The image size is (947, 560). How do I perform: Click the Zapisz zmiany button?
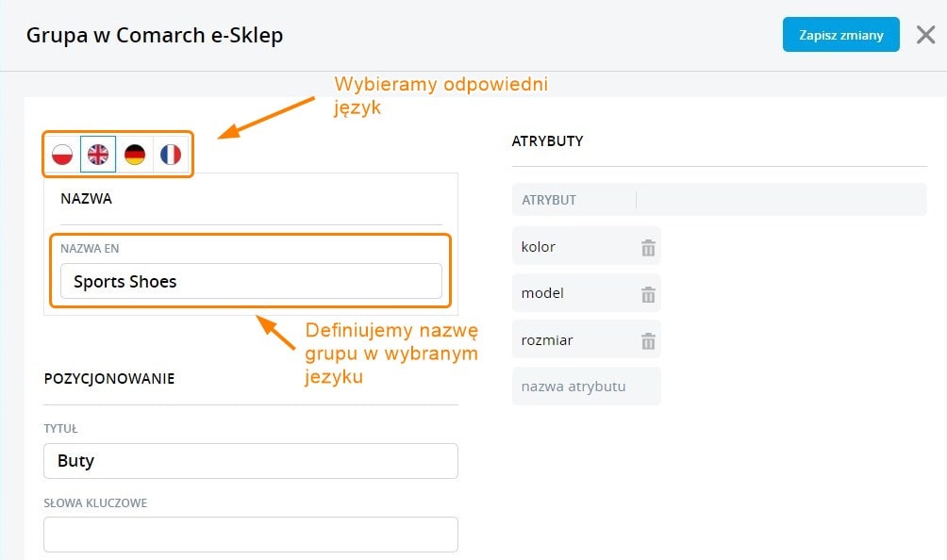pyautogui.click(x=840, y=36)
